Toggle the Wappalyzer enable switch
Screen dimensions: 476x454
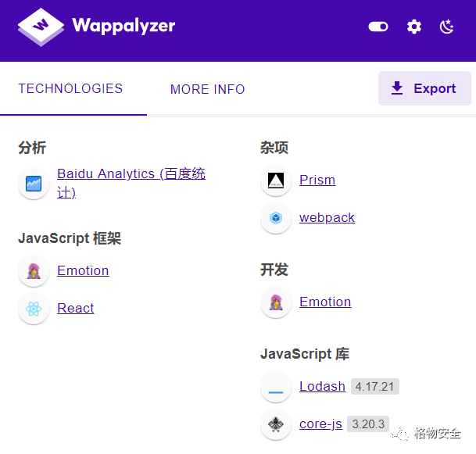pos(378,27)
